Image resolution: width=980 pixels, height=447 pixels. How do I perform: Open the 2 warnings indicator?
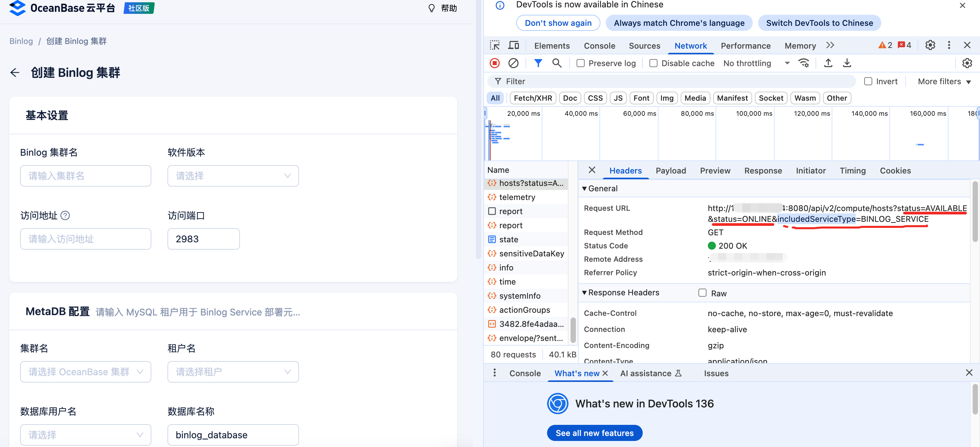click(x=885, y=45)
